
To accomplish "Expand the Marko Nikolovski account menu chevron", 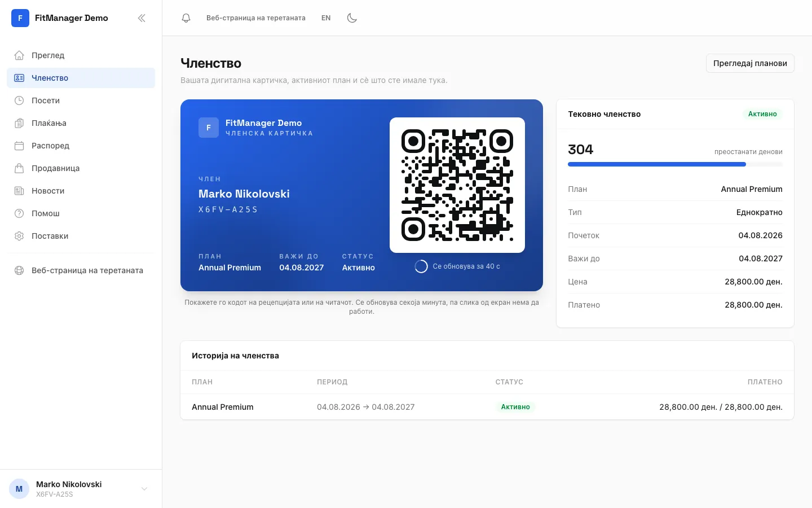I will [144, 489].
